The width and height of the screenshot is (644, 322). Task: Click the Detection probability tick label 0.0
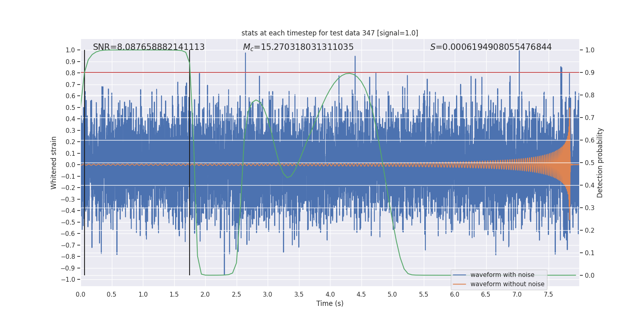[590, 275]
